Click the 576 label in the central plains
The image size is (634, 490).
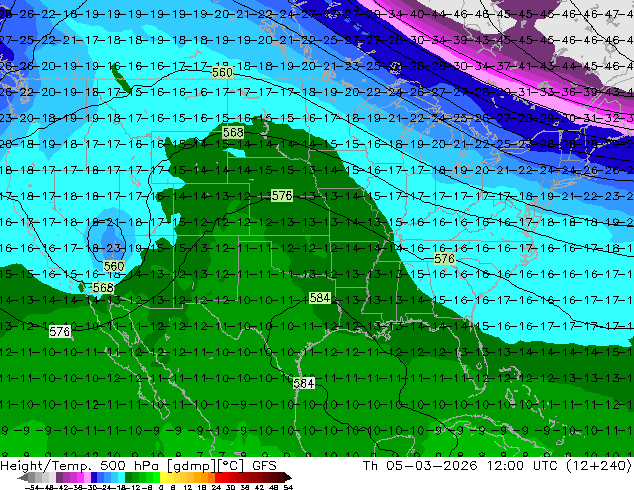coord(281,196)
